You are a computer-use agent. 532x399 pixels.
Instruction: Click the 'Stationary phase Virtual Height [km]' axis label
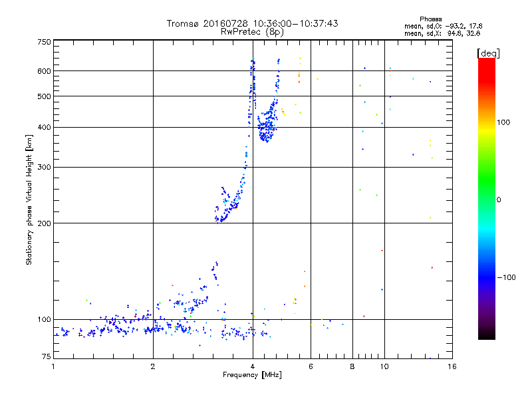[x=29, y=200]
